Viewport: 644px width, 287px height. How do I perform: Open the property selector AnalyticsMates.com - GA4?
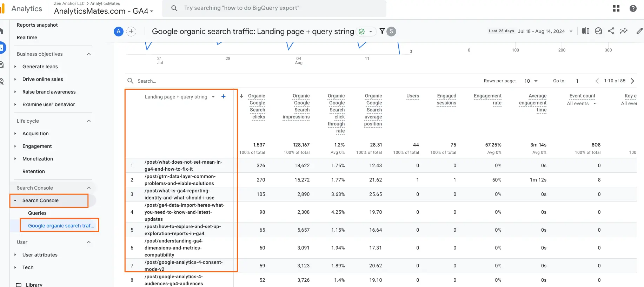(x=104, y=11)
